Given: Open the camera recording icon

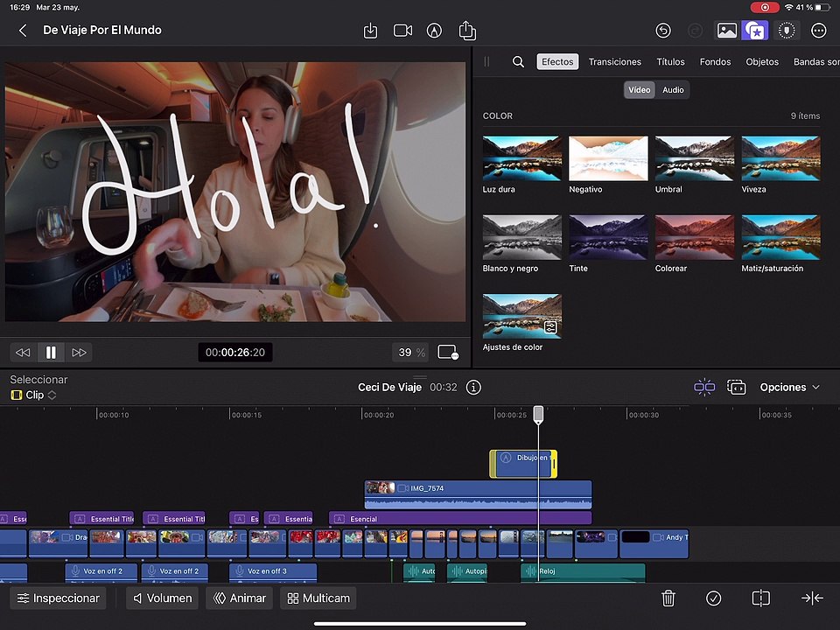Looking at the screenshot, I should coord(402,31).
